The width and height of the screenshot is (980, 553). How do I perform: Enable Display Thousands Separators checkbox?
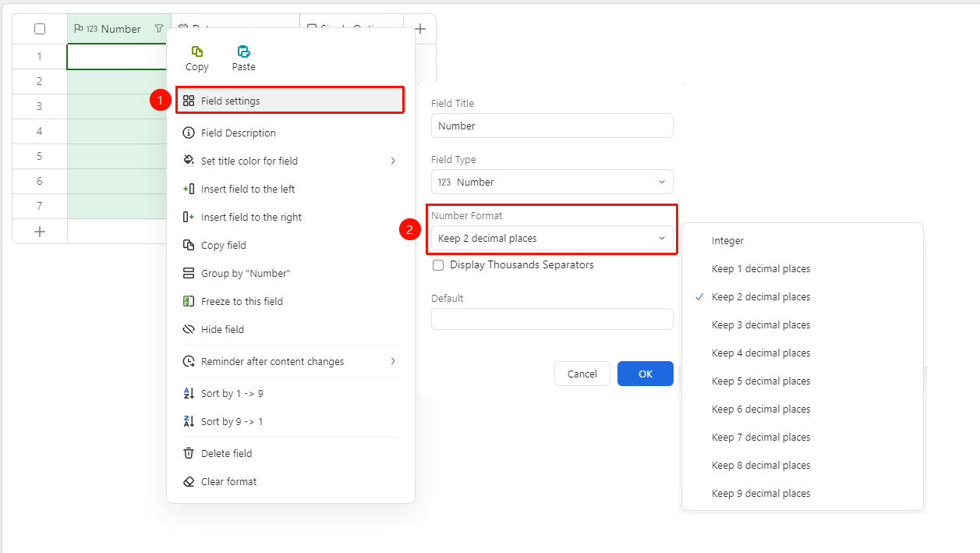point(439,265)
